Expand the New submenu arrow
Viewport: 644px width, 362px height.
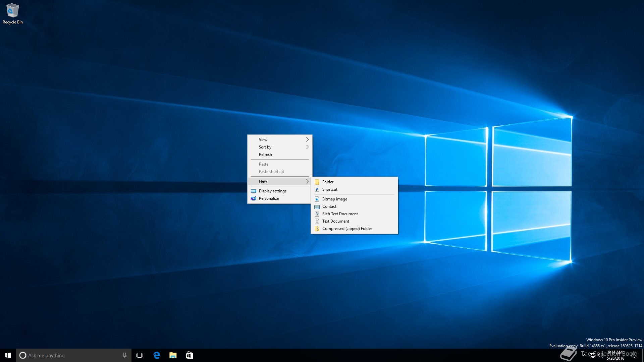tap(307, 181)
